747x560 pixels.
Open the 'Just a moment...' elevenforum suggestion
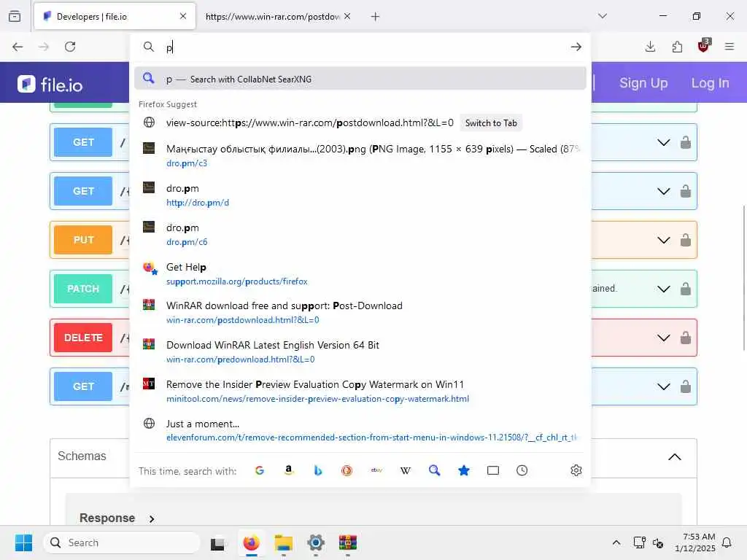click(360, 430)
